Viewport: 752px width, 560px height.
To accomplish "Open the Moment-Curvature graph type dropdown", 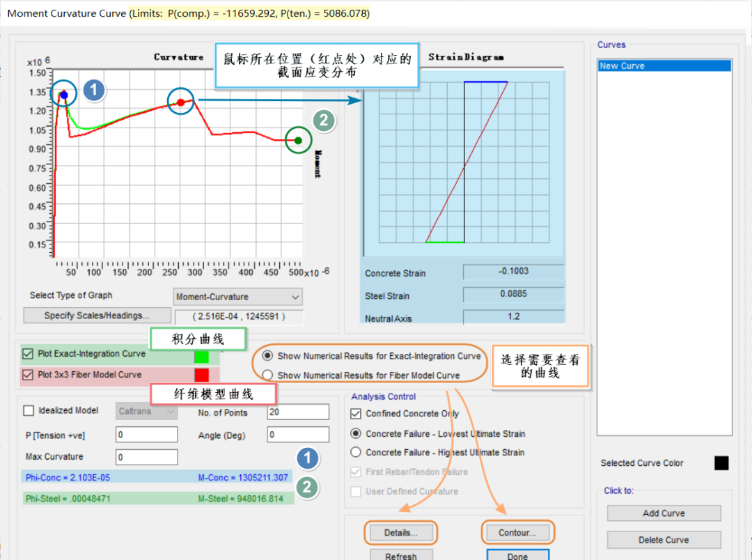I will [x=237, y=297].
